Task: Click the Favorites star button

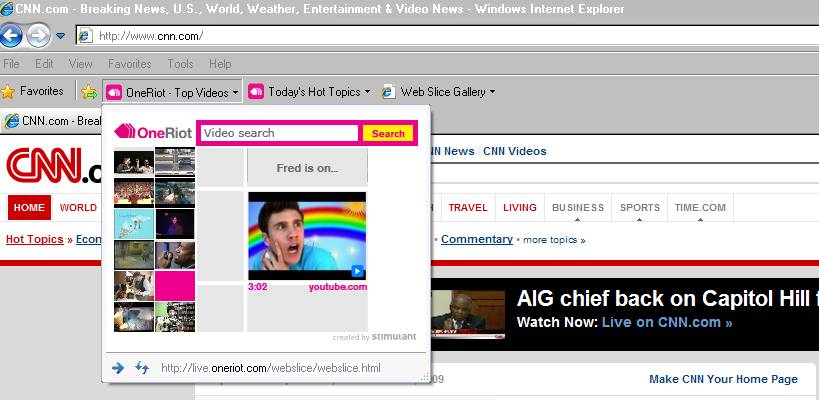Action: pos(32,91)
